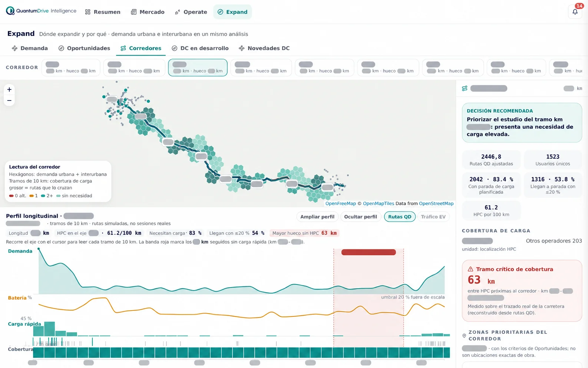Follow the OpenStreetMap attribution link

[x=436, y=203]
